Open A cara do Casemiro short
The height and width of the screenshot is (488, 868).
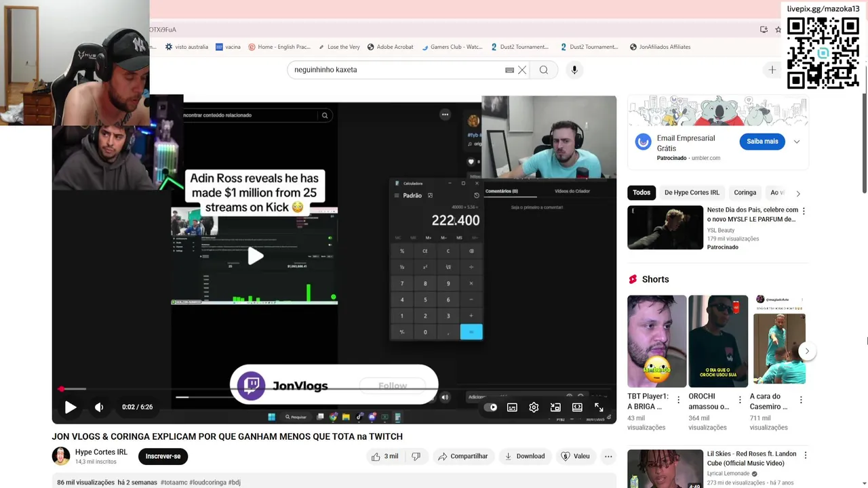point(779,341)
